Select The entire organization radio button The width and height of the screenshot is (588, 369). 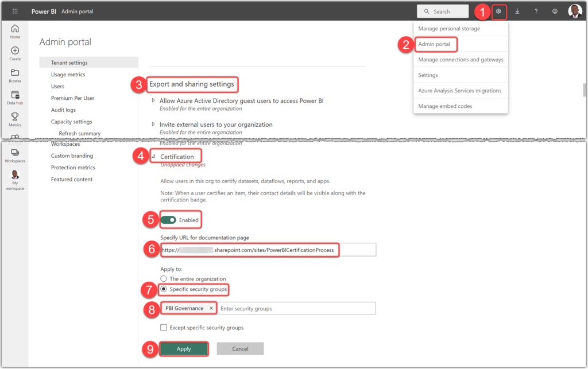[x=164, y=279]
